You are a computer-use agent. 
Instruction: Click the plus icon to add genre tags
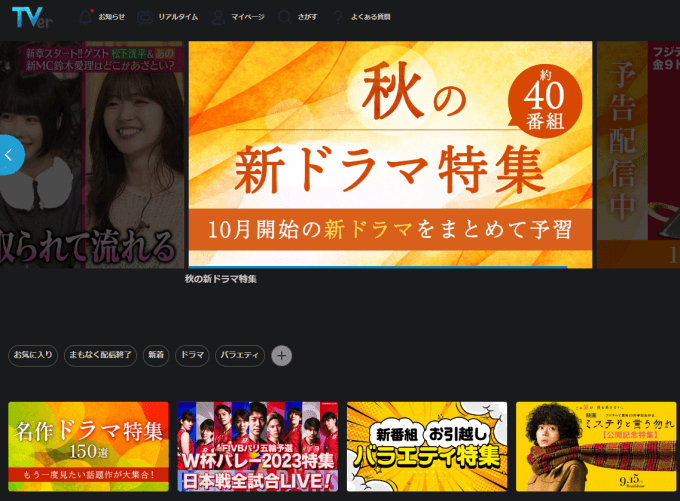click(x=282, y=355)
